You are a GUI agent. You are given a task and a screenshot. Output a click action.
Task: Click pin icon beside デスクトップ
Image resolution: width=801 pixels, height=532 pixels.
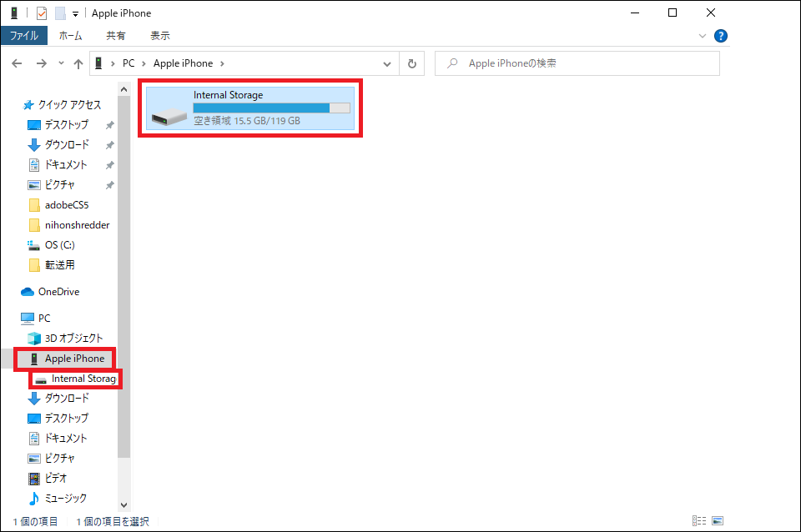click(x=109, y=125)
